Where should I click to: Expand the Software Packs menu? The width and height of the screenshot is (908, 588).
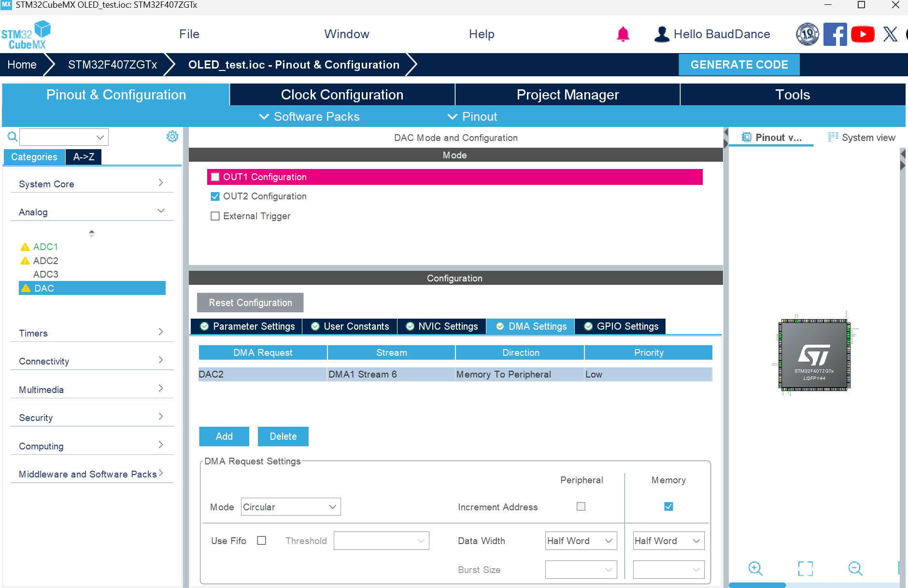click(x=310, y=117)
